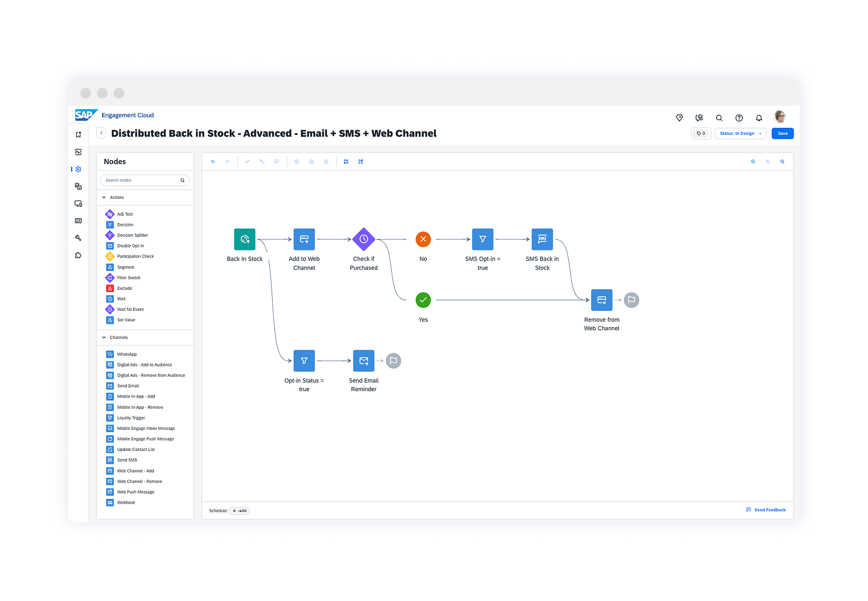
Task: Open the help question mark icon
Action: point(739,118)
